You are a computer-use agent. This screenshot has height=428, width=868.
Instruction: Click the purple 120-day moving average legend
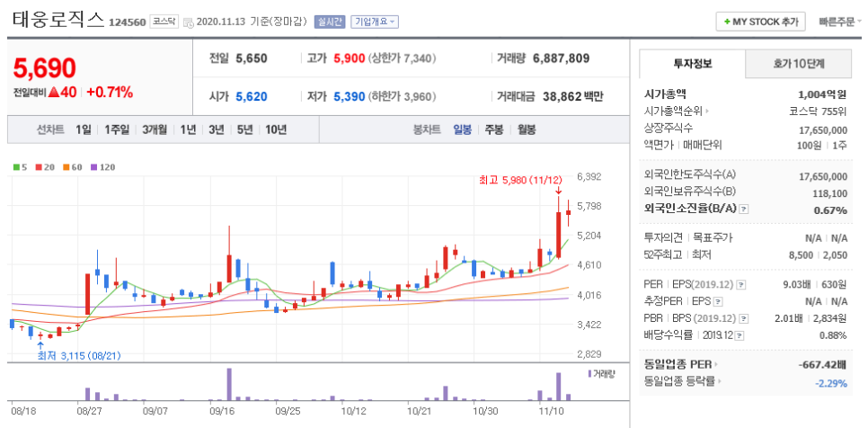pos(103,166)
